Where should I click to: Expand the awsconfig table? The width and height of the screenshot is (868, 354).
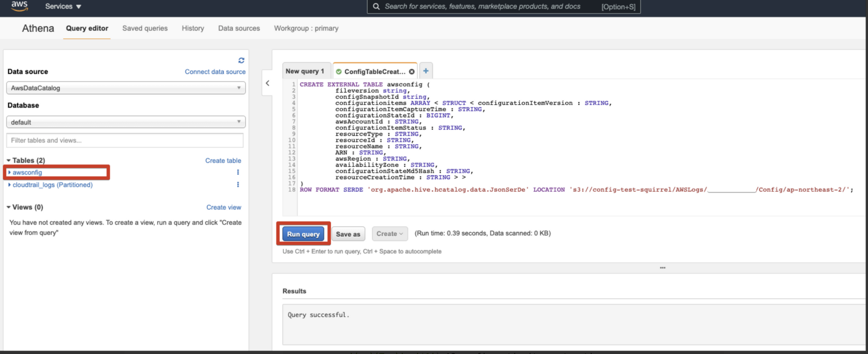(9, 172)
